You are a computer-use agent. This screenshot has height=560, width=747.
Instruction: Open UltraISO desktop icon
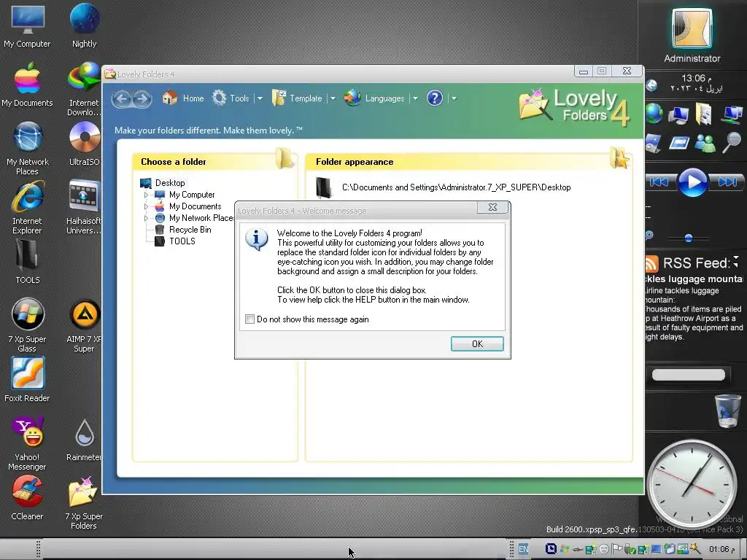pyautogui.click(x=85, y=144)
